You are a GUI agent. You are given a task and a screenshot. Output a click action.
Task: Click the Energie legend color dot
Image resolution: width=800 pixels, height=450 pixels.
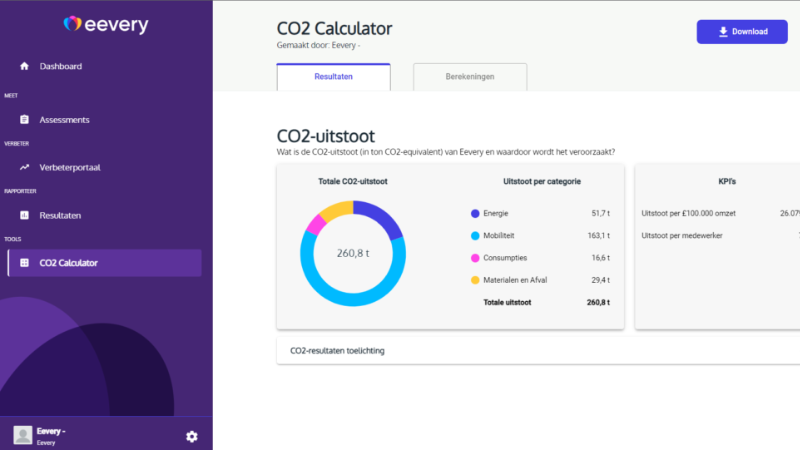coord(475,213)
